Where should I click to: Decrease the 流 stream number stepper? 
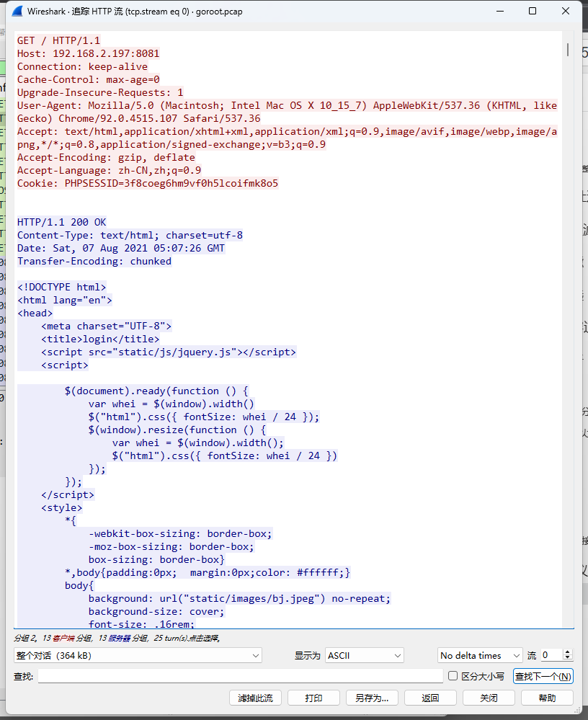point(568,659)
